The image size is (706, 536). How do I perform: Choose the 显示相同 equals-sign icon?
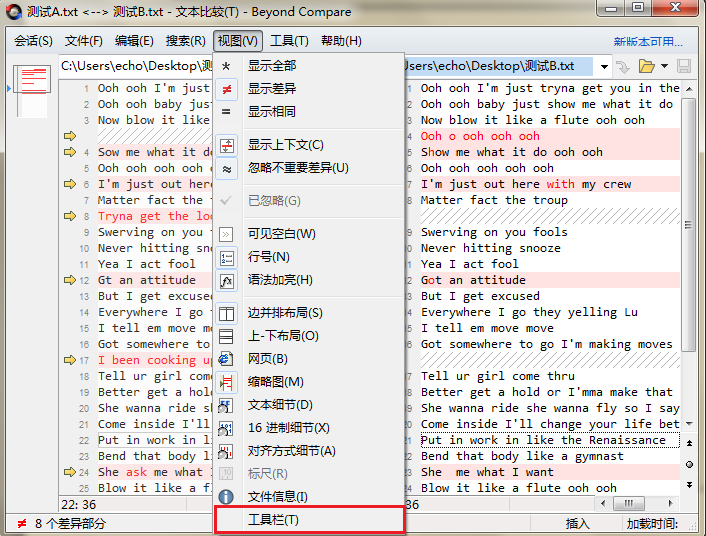click(x=226, y=112)
